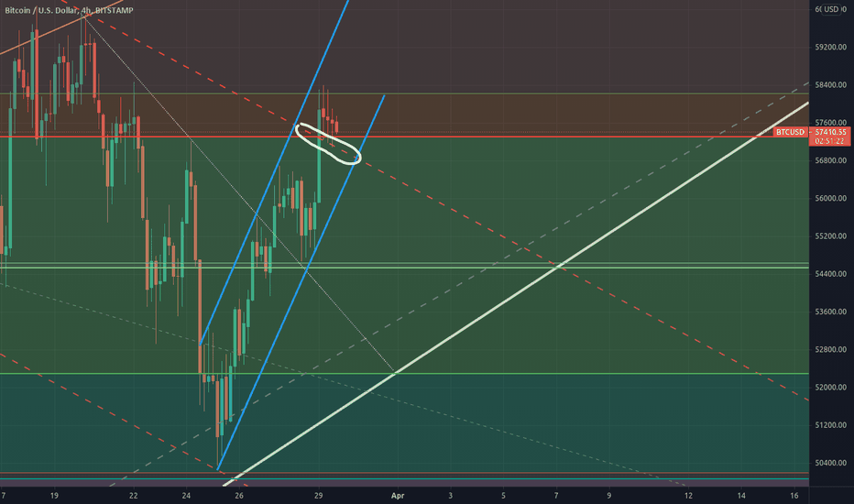
Task: Click the 50400.00 price axis label
Action: (830, 463)
